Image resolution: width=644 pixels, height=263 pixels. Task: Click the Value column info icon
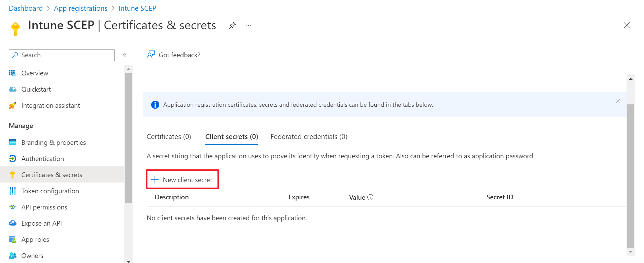click(370, 197)
